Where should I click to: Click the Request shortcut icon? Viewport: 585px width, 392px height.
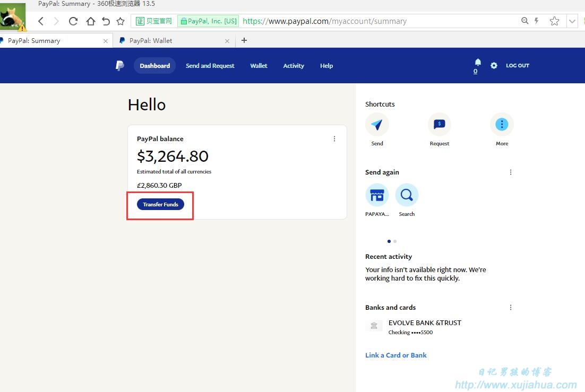pos(440,124)
